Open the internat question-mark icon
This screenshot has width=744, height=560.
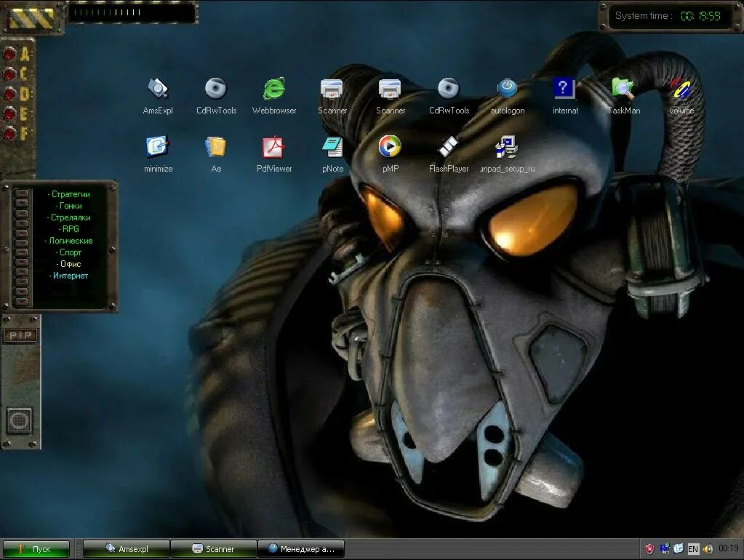(x=565, y=95)
